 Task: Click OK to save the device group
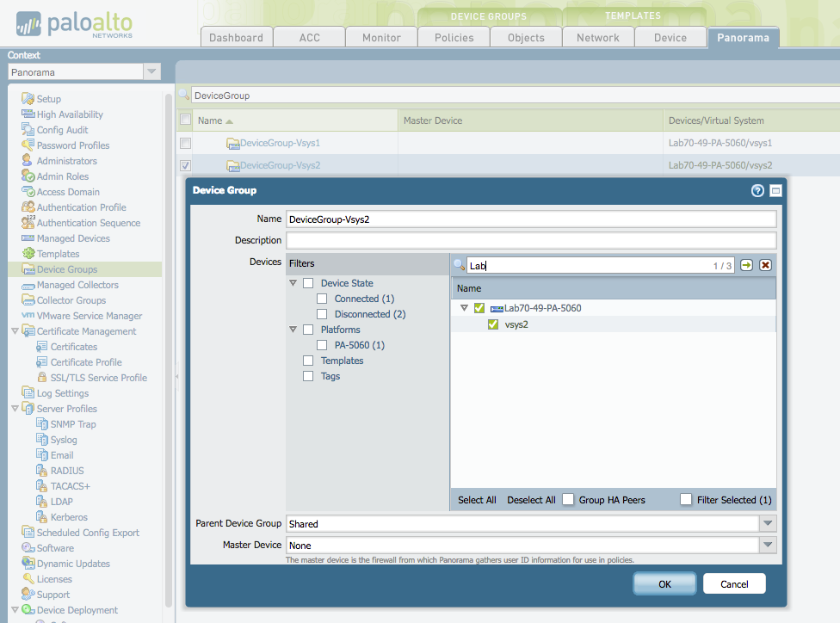pos(664,583)
